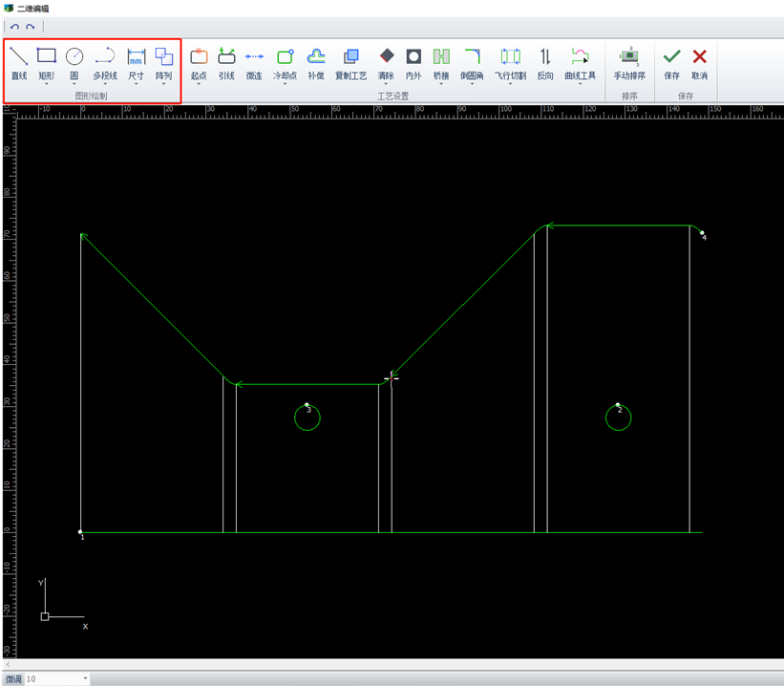
Task: Choose the 多段线 polyline tool
Action: pos(105,63)
